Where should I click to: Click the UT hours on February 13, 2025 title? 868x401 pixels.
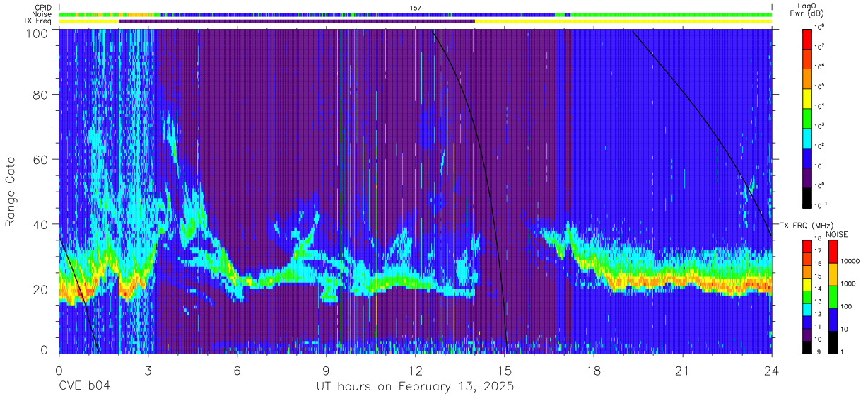(x=415, y=387)
